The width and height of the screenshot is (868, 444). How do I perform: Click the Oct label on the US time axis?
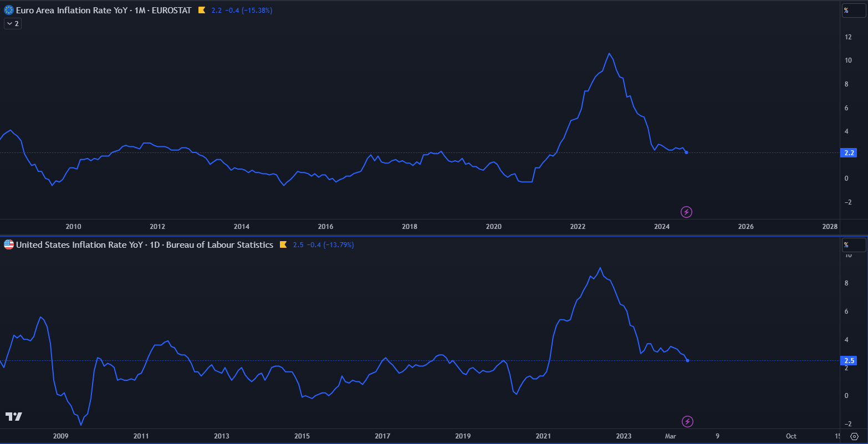coord(791,436)
